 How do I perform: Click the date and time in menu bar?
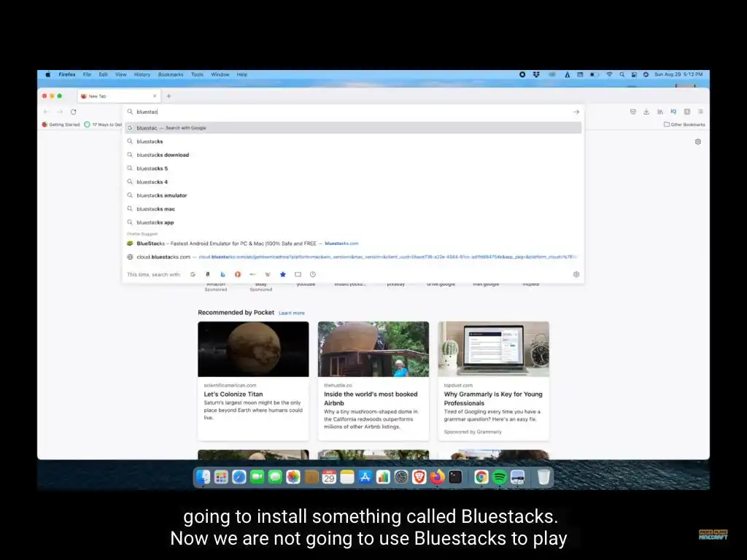point(678,75)
